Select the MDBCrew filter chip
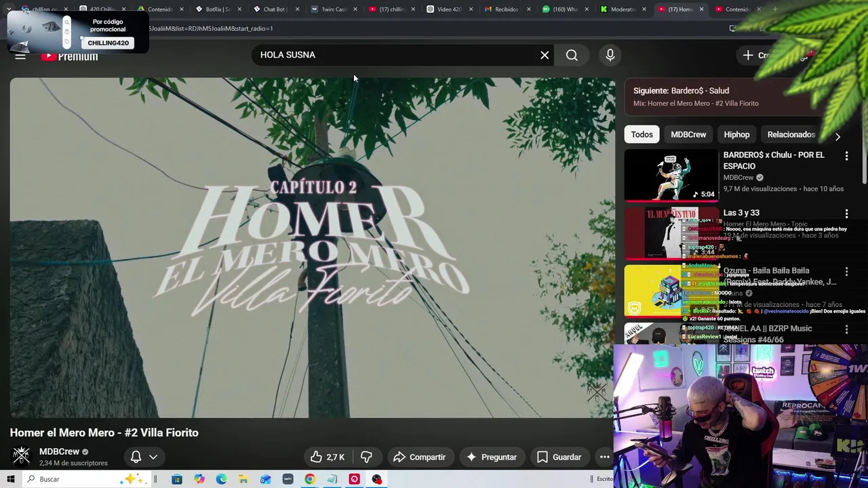This screenshot has height=488, width=868. pyautogui.click(x=688, y=134)
